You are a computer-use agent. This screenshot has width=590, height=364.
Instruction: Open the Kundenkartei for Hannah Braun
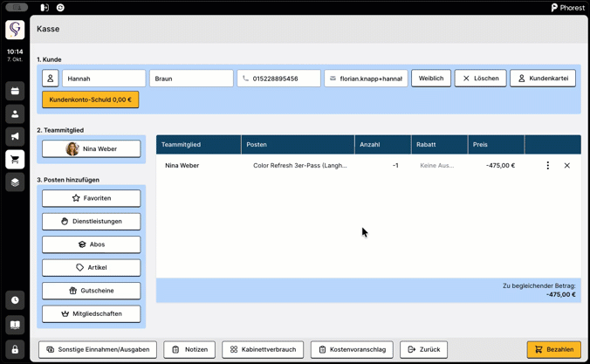[x=543, y=79]
